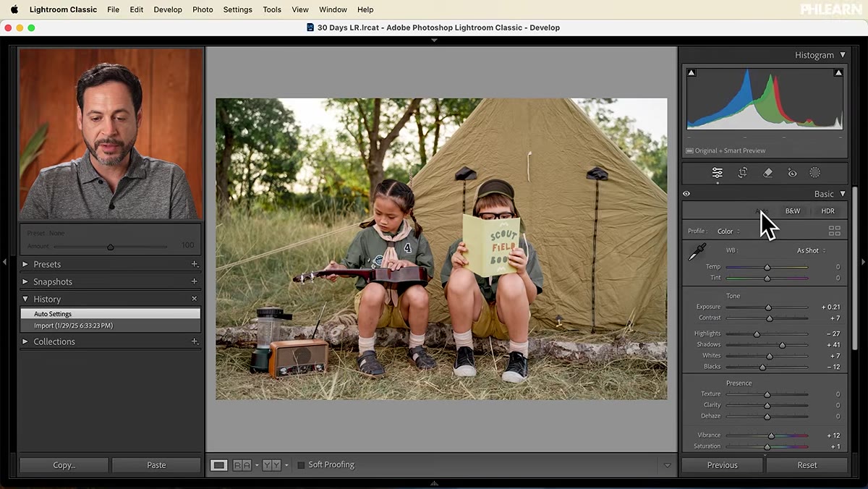The height and width of the screenshot is (489, 868).
Task: Hide the right panel group arrow
Action: tap(863, 262)
